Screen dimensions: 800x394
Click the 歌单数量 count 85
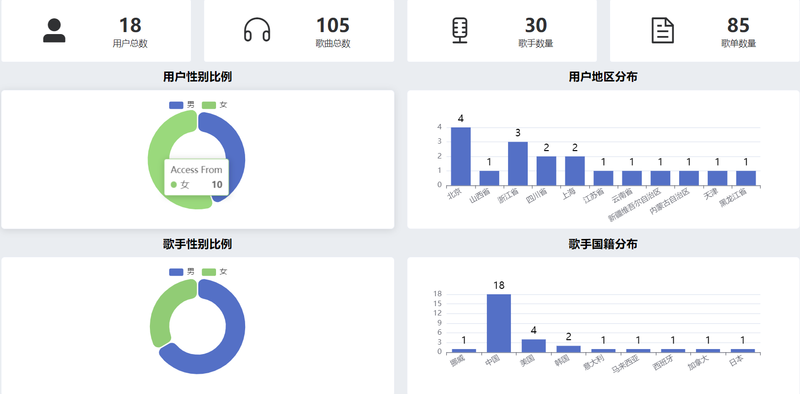(x=738, y=25)
